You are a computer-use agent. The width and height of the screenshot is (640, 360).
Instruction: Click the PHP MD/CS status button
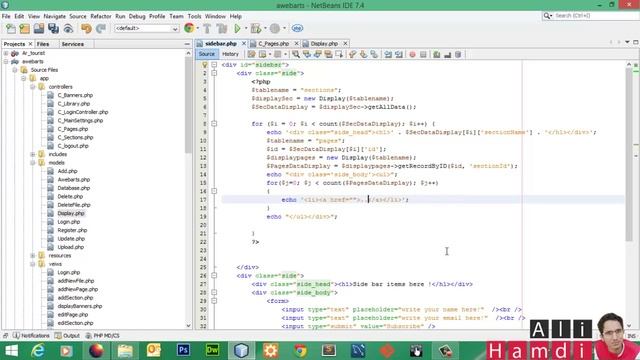(102, 336)
